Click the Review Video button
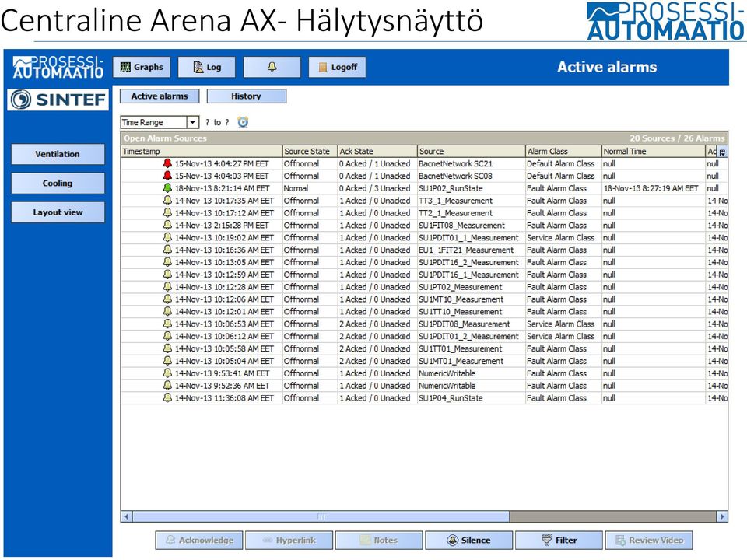The height and width of the screenshot is (560, 747). 649,541
